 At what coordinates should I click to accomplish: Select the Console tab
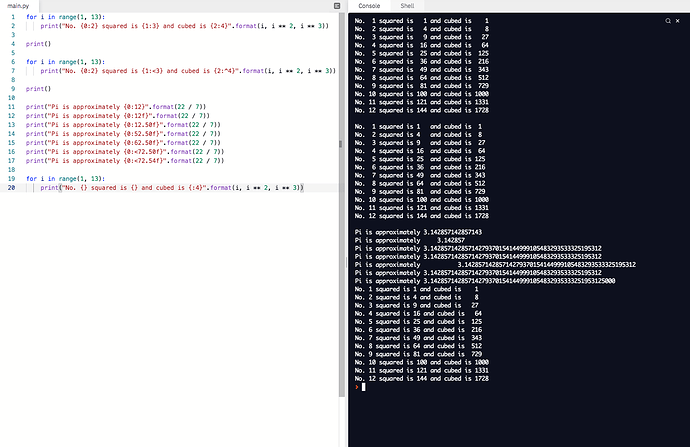[x=369, y=6]
